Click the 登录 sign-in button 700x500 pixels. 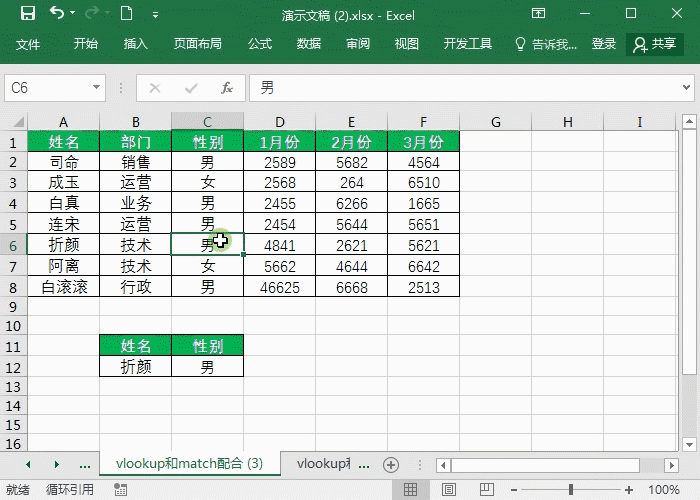(604, 44)
